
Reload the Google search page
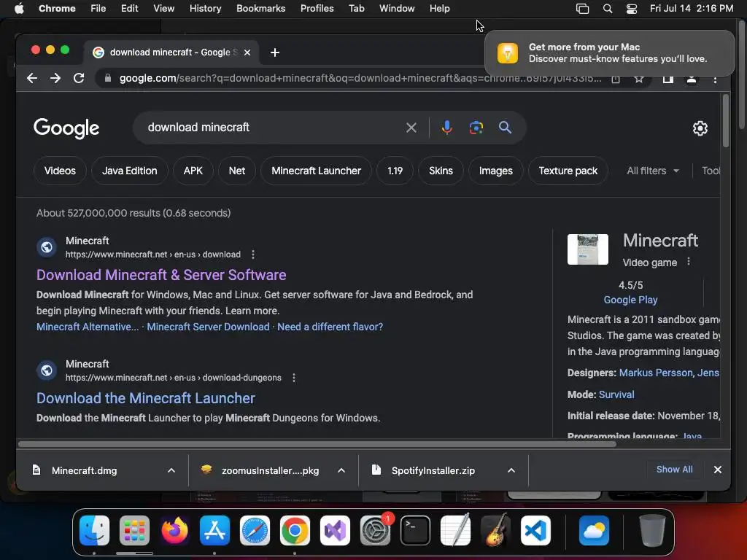pos(79,78)
